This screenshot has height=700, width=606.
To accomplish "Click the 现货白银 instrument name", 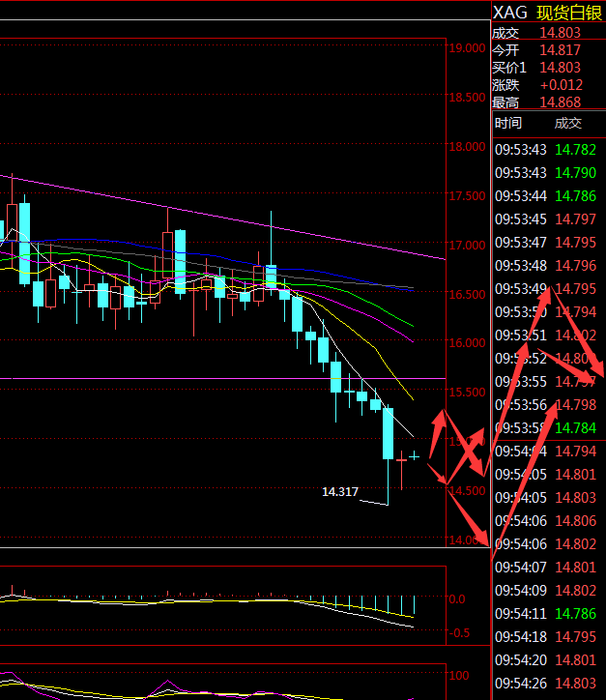I will click(569, 13).
